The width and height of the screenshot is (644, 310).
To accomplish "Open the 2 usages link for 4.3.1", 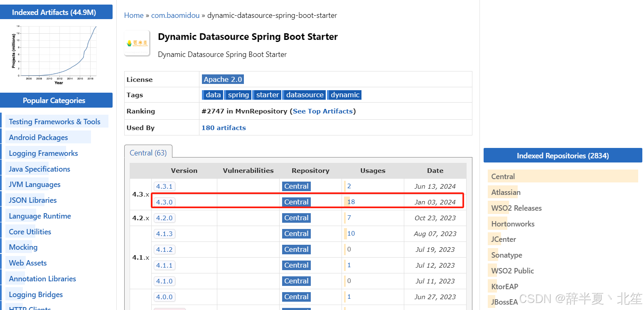I will pyautogui.click(x=349, y=186).
